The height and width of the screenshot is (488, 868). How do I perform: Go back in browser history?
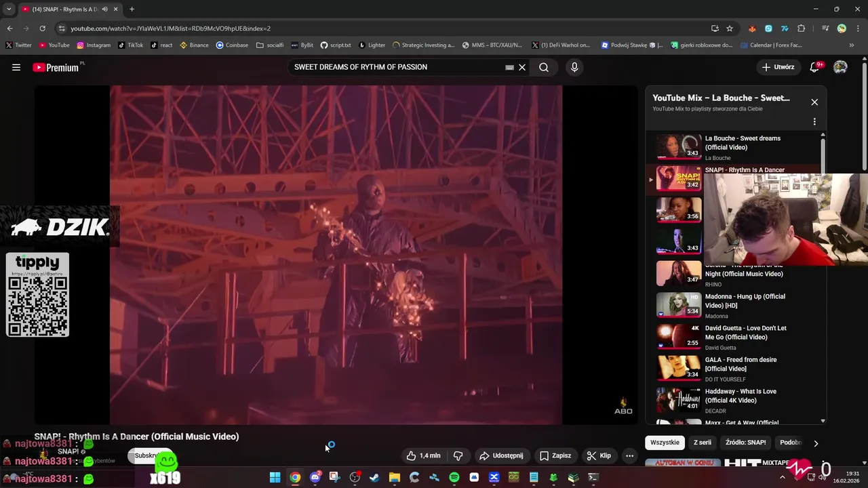click(x=9, y=28)
